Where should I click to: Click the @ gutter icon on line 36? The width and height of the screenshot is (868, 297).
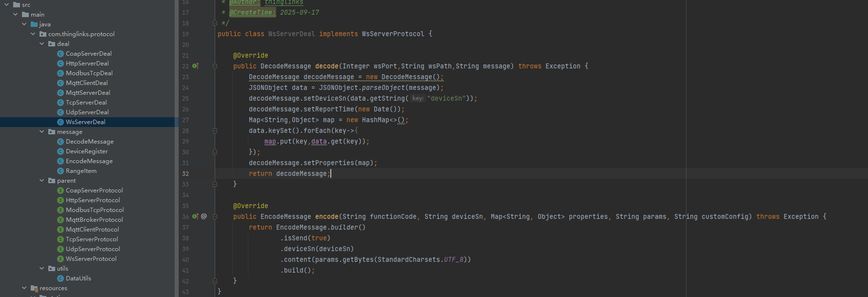(204, 216)
